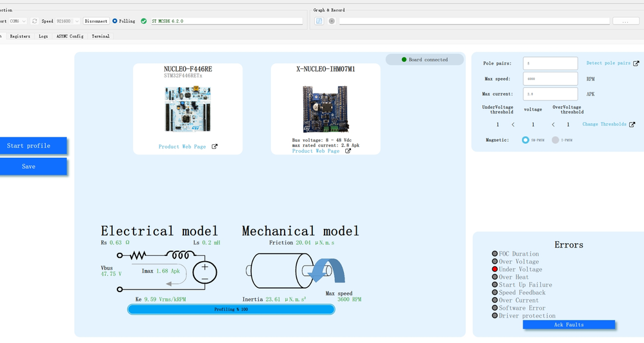
Task: Click the Max current input field
Action: [550, 94]
